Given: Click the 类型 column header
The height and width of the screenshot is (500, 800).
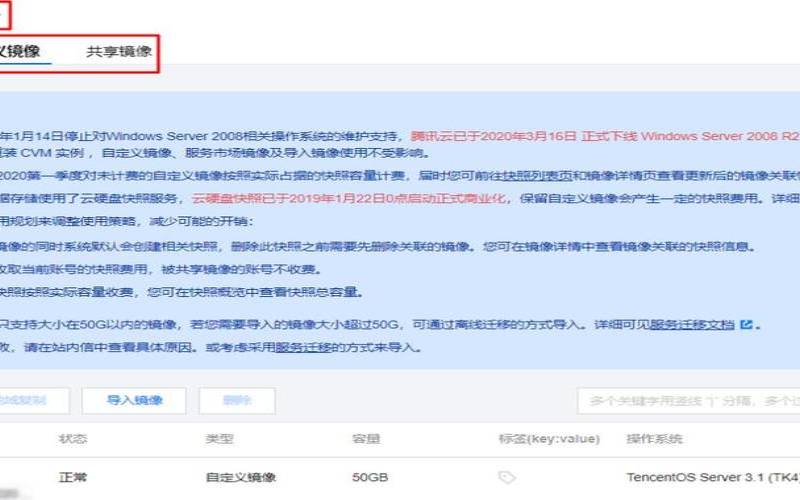Looking at the screenshot, I should pos(219,439).
